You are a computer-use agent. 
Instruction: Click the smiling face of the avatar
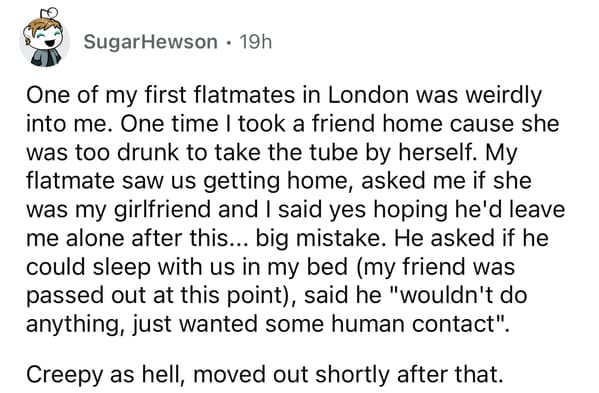click(x=45, y=38)
